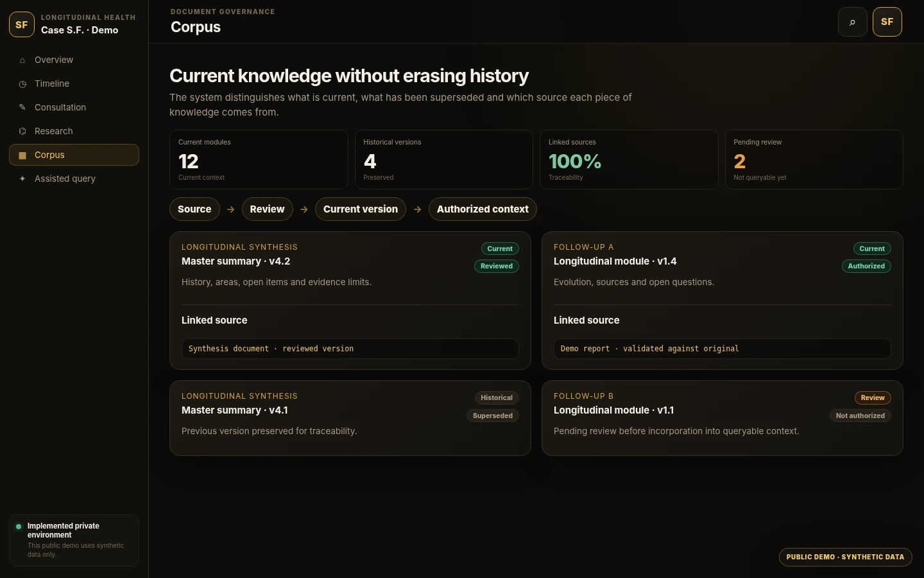Navigate to the Research page
The width and height of the screenshot is (924, 578).
click(x=74, y=131)
